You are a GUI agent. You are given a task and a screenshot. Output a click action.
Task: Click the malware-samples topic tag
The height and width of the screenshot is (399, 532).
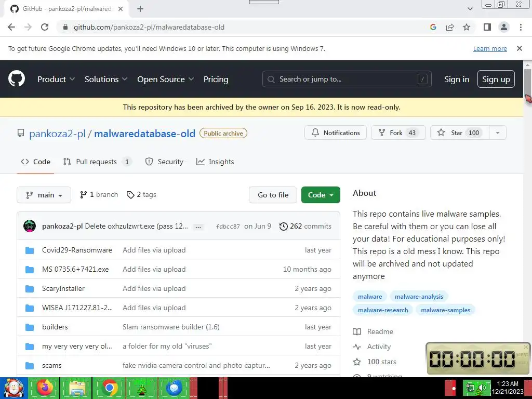click(x=445, y=310)
